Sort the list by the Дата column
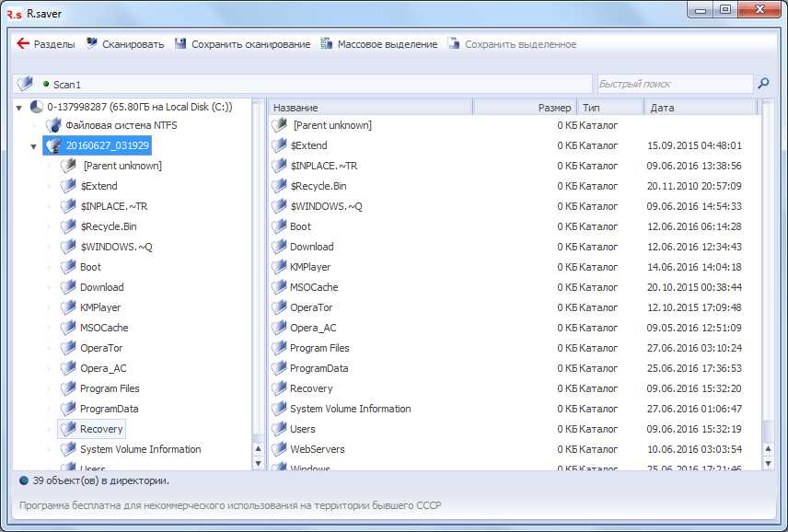This screenshot has width=788, height=532. pos(700,108)
